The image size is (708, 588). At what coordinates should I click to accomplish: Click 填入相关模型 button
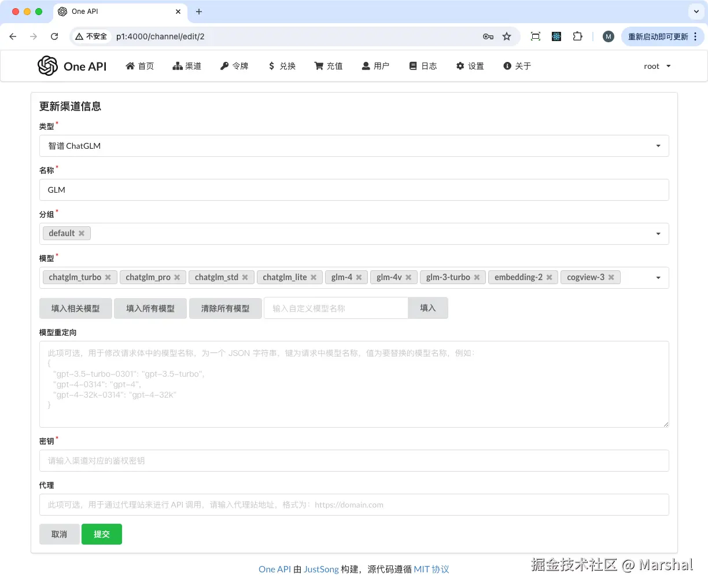(x=75, y=308)
